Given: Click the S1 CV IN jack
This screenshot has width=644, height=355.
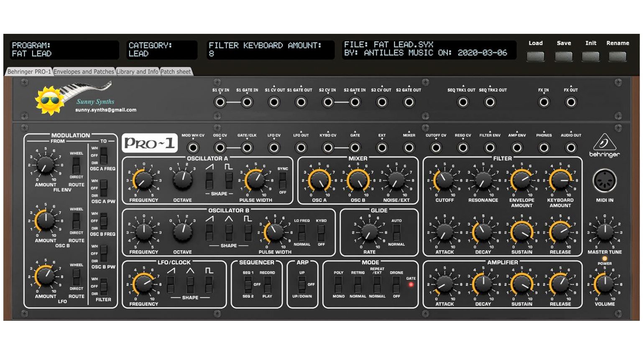Looking at the screenshot, I should [220, 102].
